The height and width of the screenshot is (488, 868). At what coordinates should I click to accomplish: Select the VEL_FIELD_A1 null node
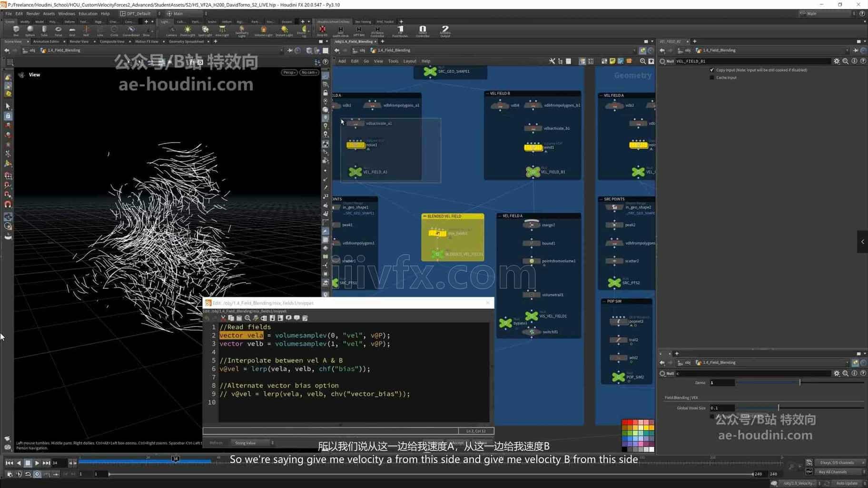pyautogui.click(x=355, y=172)
